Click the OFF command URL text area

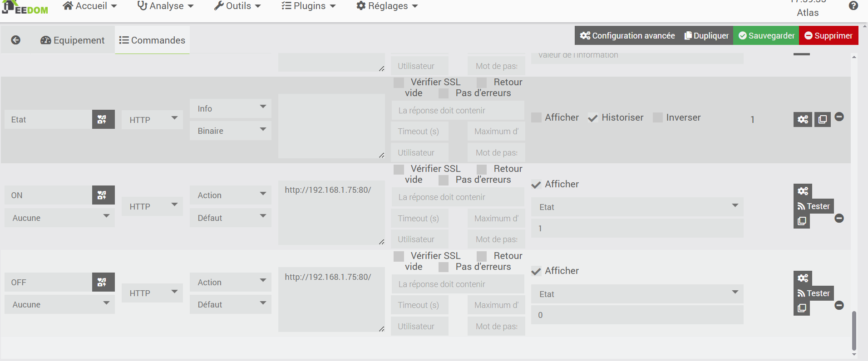click(331, 299)
